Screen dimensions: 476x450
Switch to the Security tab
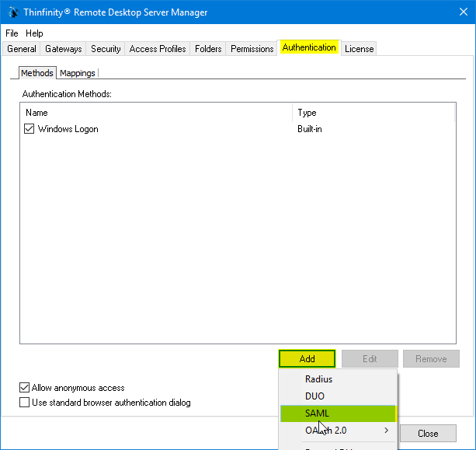pyautogui.click(x=106, y=49)
